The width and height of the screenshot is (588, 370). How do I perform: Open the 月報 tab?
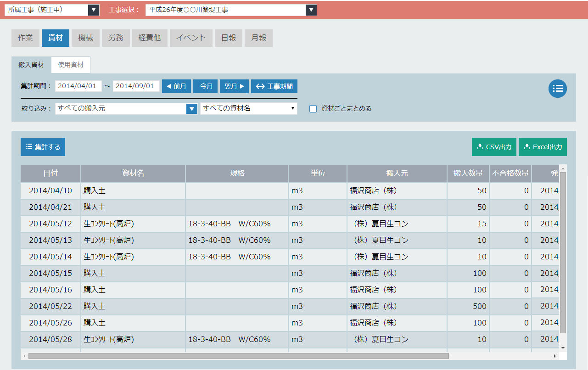(x=259, y=38)
